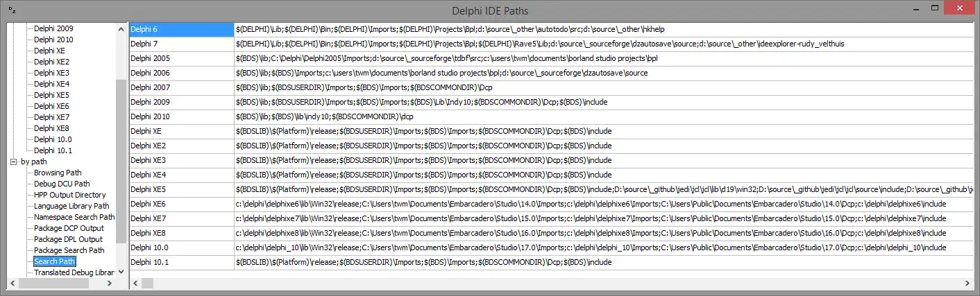This screenshot has width=980, height=296.
Task: Select the Delphi 10.1 grid row header
Action: (x=182, y=263)
